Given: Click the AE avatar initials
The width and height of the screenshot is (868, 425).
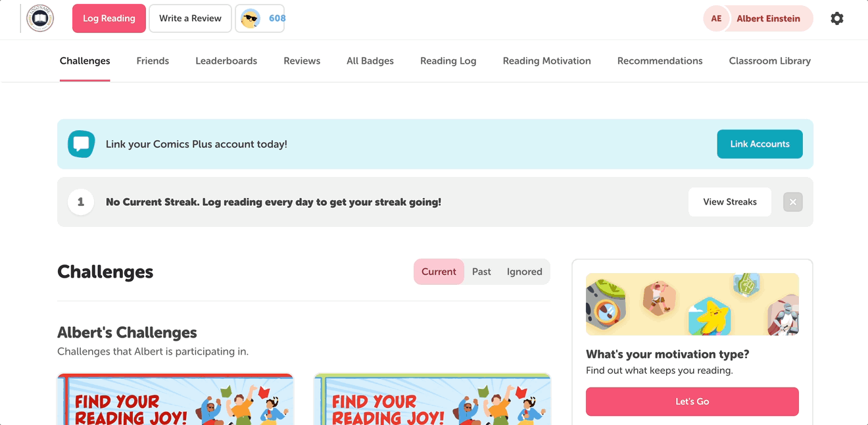Looking at the screenshot, I should [716, 18].
